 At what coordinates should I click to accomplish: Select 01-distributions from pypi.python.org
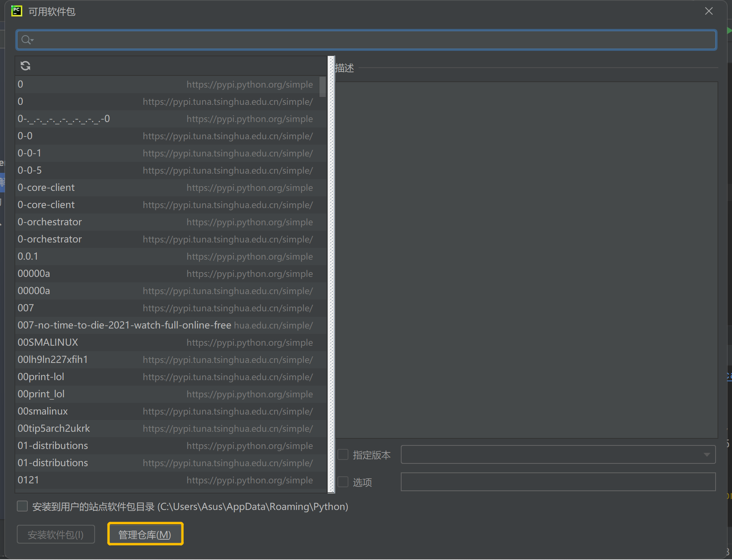pyautogui.click(x=171, y=446)
